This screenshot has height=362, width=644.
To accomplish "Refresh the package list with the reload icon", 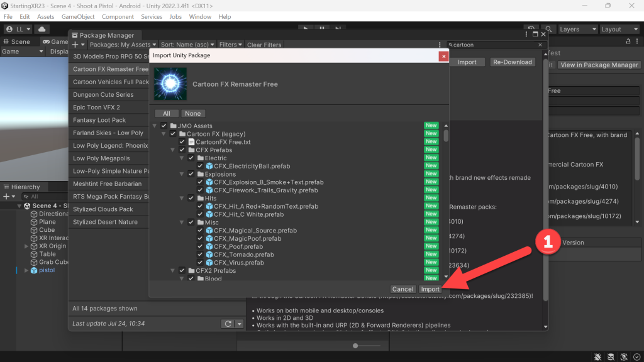I will [x=228, y=324].
